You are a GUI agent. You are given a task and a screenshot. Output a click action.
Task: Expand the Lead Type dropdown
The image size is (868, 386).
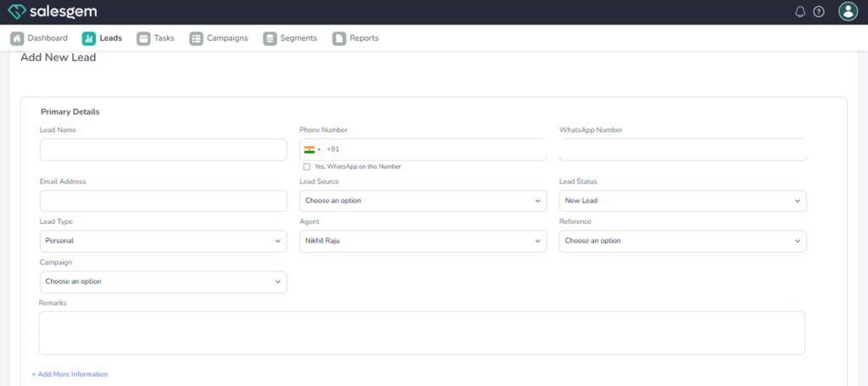[163, 241]
